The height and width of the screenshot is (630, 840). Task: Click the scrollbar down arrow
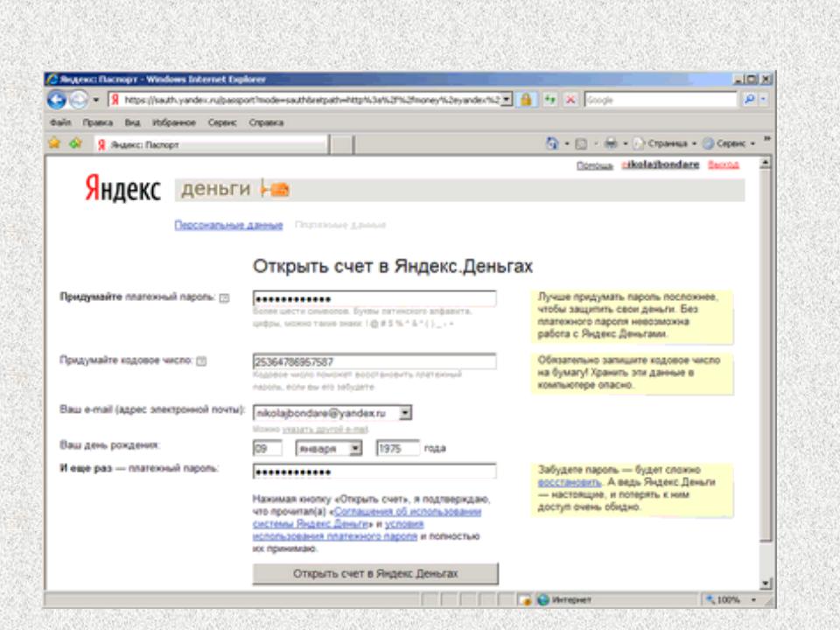765,583
